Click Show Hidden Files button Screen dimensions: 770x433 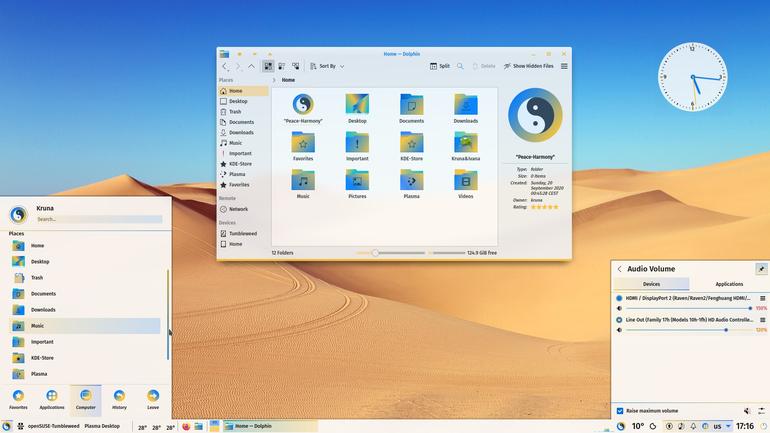528,66
